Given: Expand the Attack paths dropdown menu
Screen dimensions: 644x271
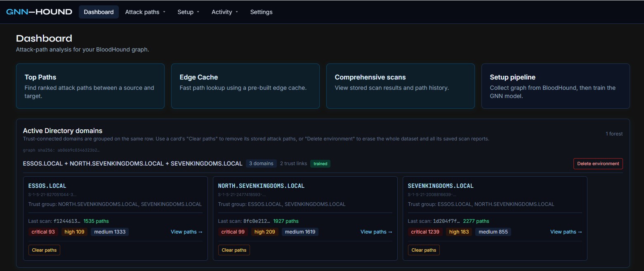Looking at the screenshot, I should point(145,12).
